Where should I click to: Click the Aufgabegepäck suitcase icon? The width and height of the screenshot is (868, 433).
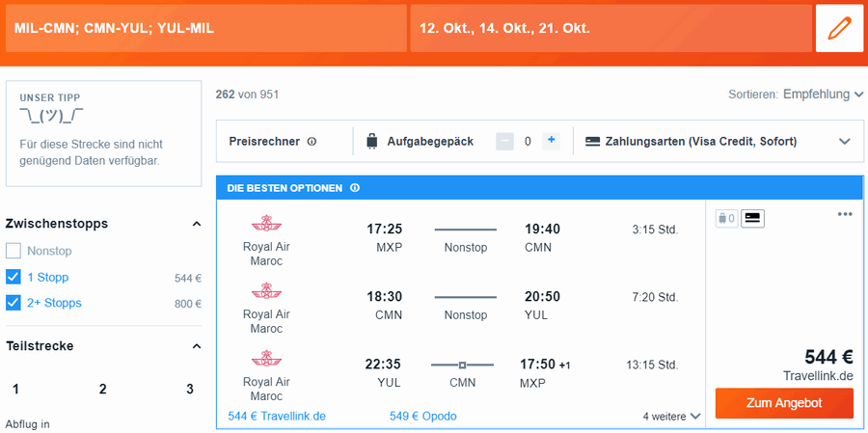(x=372, y=141)
